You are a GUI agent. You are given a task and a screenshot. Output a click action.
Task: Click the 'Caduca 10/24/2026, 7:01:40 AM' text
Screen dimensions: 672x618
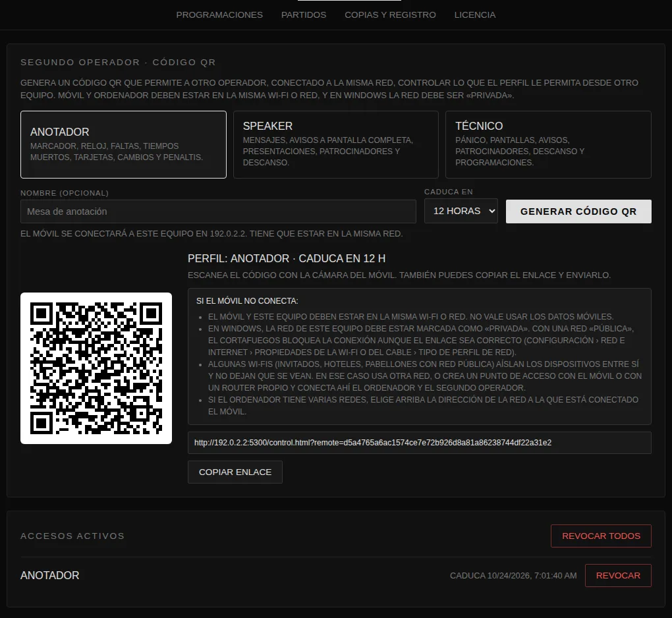513,576
